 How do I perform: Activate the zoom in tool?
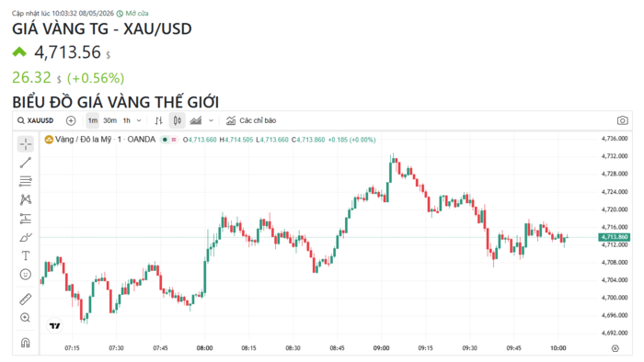[26, 318]
